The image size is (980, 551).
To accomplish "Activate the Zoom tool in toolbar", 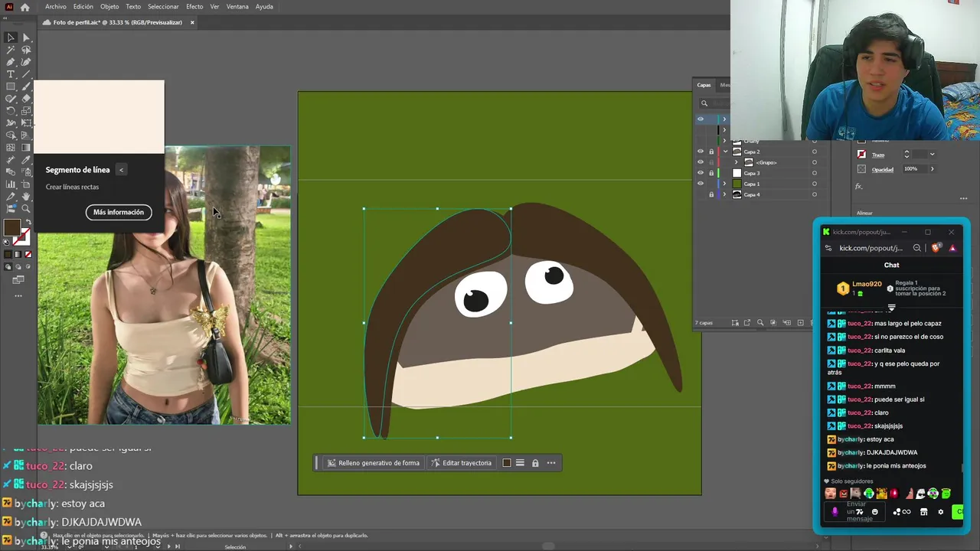I will click(x=26, y=208).
